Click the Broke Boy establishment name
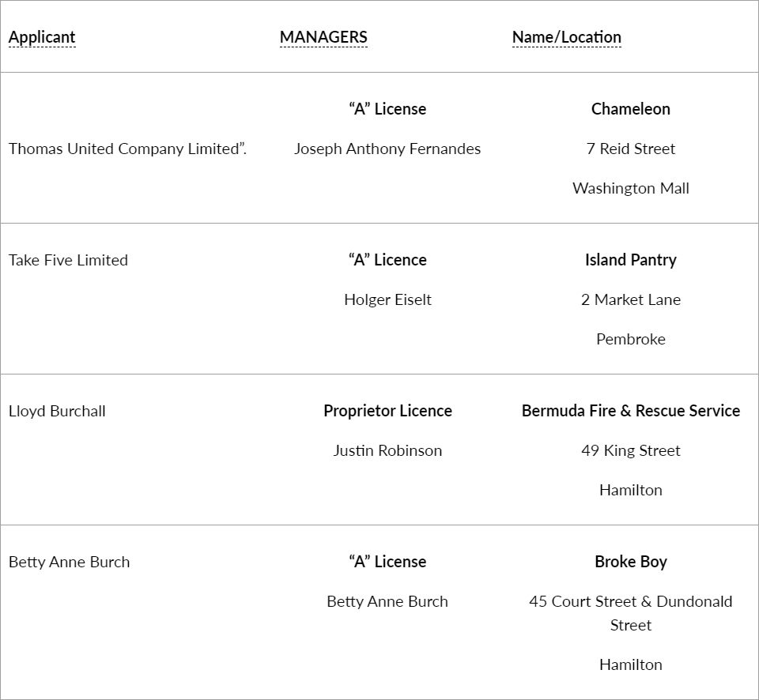The width and height of the screenshot is (759, 700). tap(630, 562)
